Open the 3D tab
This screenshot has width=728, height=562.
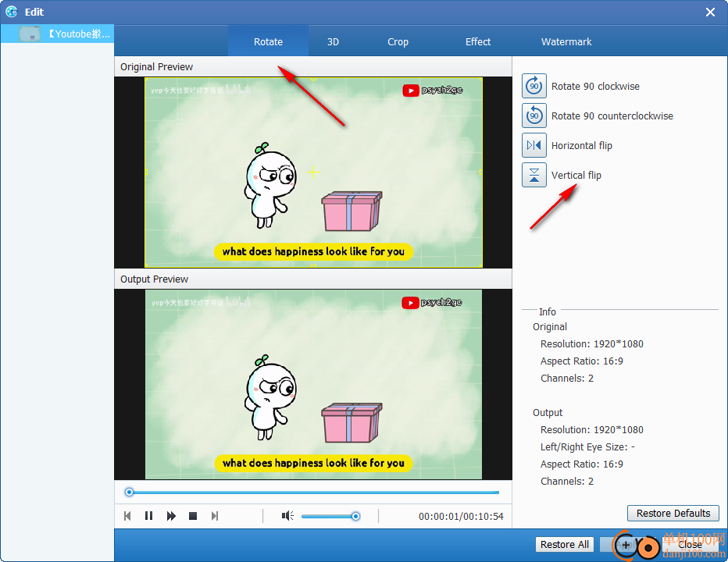point(333,42)
